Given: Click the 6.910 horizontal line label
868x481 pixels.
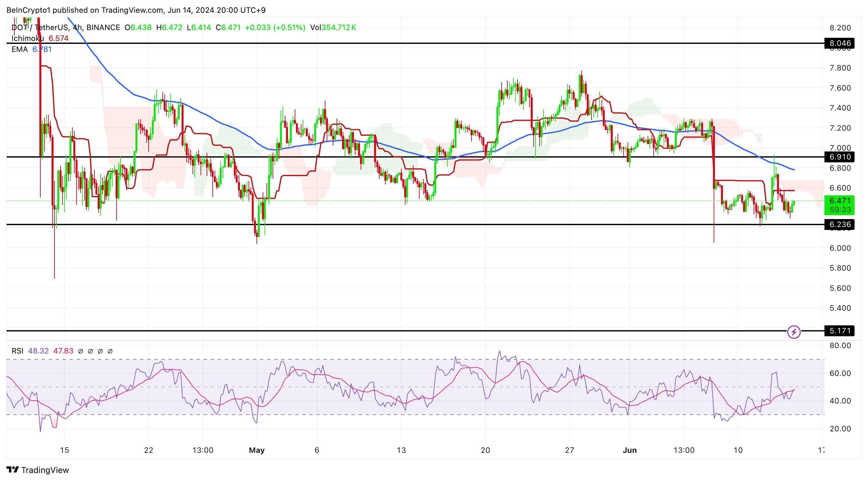Looking at the screenshot, I should pyautogui.click(x=839, y=157).
